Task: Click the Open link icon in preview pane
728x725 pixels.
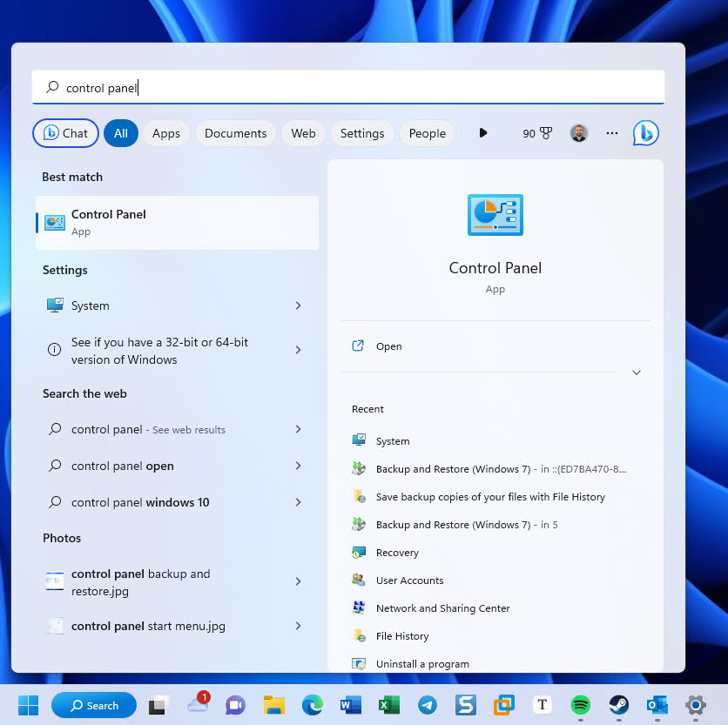Action: [358, 346]
